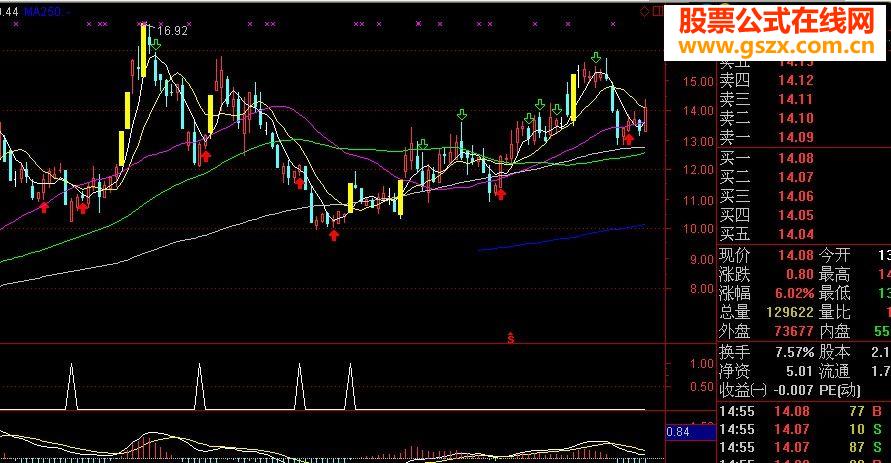
Task: Select the 14:55 tick row with 10 S
Action: 803,429
